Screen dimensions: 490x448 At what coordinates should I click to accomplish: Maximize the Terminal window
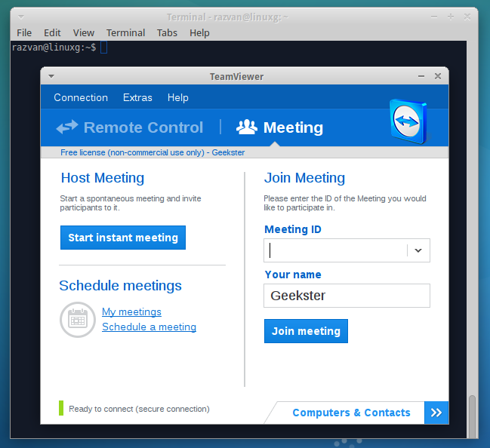pyautogui.click(x=451, y=17)
